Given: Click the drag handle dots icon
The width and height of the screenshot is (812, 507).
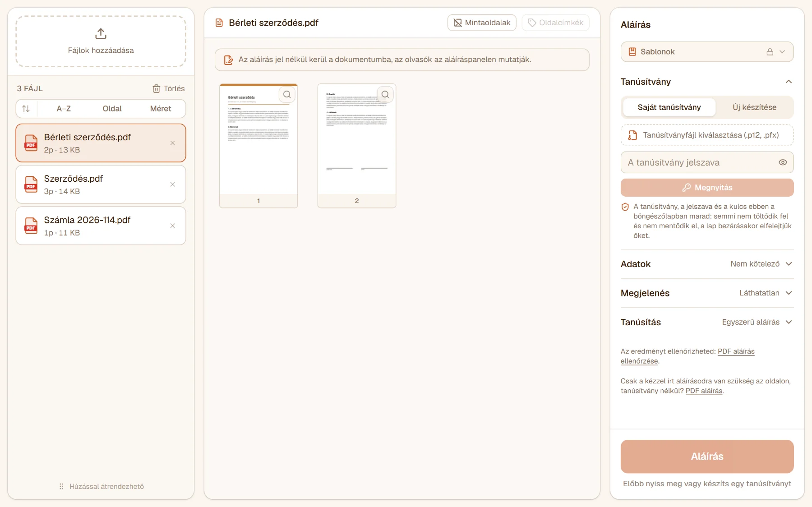Looking at the screenshot, I should coord(61,486).
